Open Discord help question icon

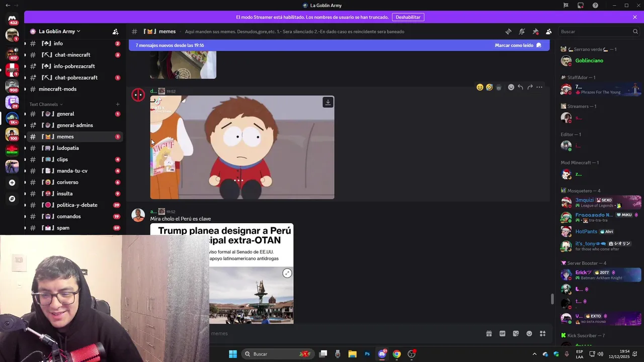click(596, 6)
